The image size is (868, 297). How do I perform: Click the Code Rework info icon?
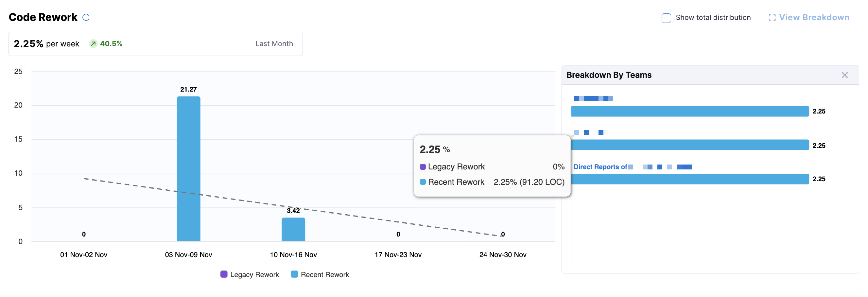(86, 17)
